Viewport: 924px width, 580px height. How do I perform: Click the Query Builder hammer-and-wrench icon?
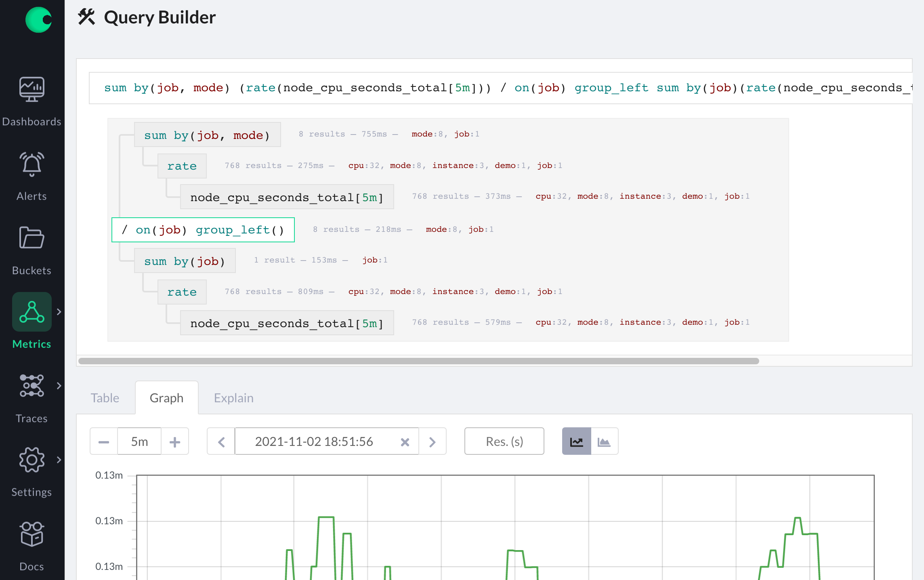coord(86,17)
